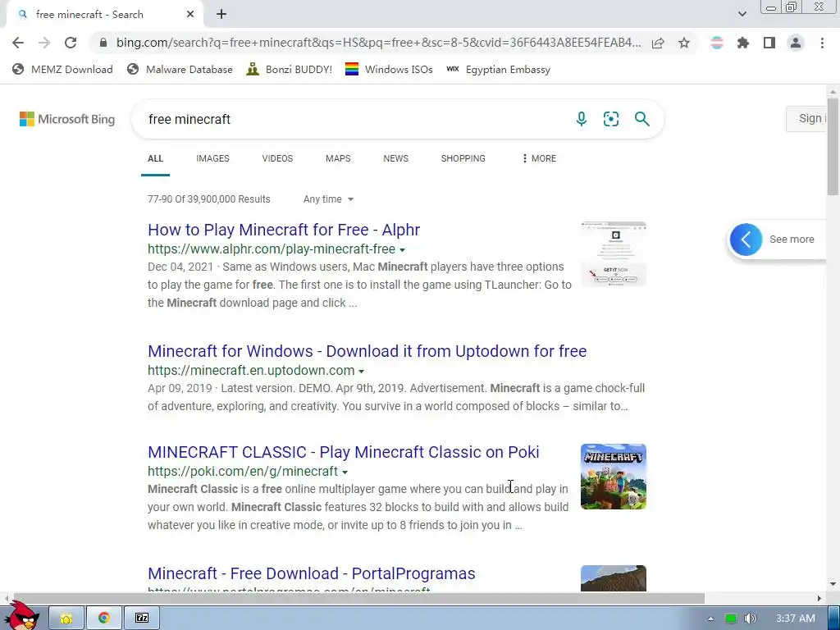Open Alphr result thumbnail image

(614, 254)
